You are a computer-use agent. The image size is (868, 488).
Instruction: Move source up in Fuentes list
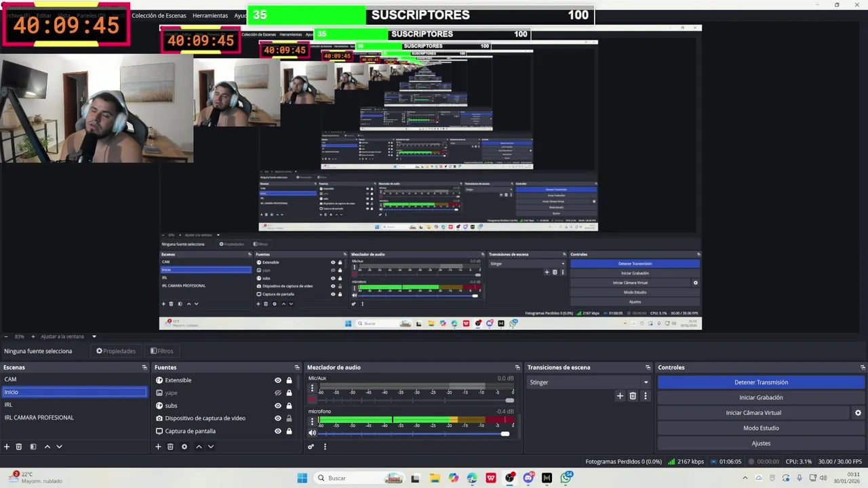point(199,447)
